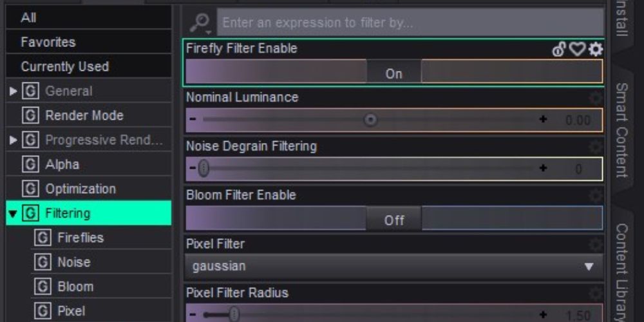This screenshot has width=644, height=322.
Task: Open the Content Library tab
Action: point(621,270)
